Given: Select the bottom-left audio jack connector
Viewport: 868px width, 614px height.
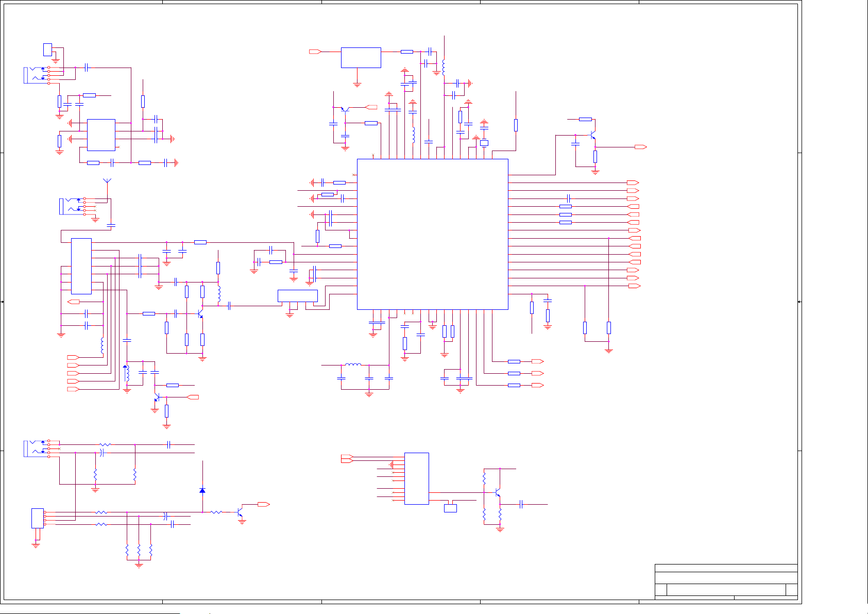Looking at the screenshot, I should 37,448.
